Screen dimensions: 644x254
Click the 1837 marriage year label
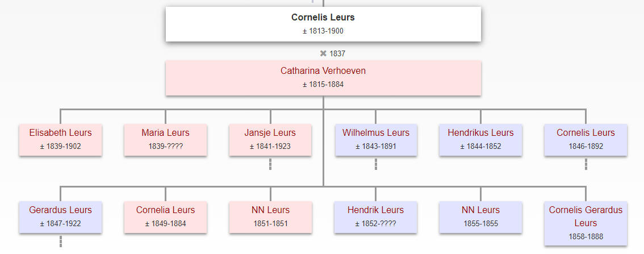337,53
